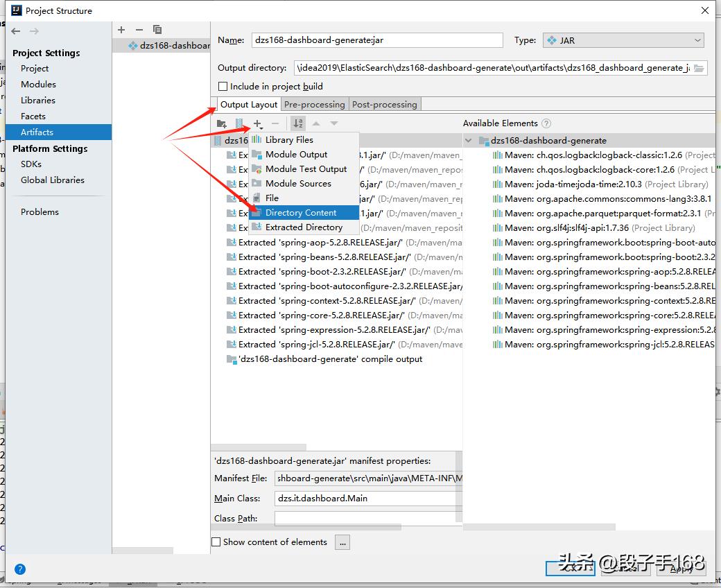Select 'dzs168-dashboard-generate' compile output entry
The width and height of the screenshot is (721, 588).
pyautogui.click(x=324, y=359)
